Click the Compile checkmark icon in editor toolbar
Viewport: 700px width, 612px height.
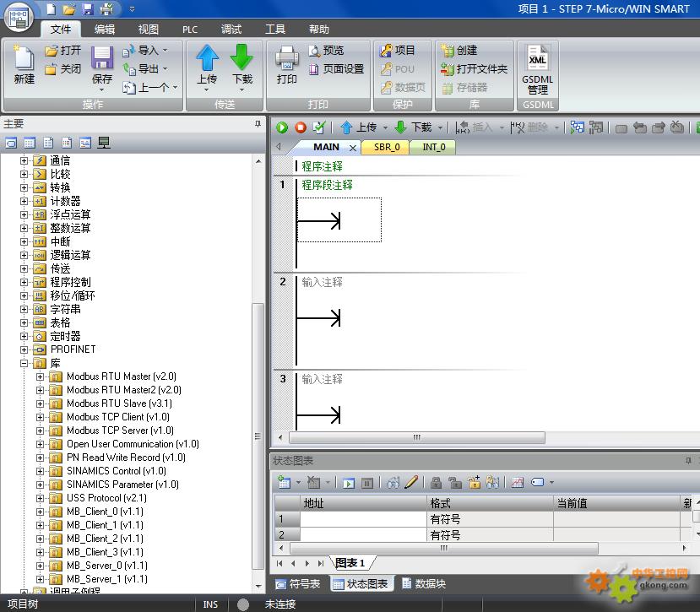pyautogui.click(x=318, y=127)
